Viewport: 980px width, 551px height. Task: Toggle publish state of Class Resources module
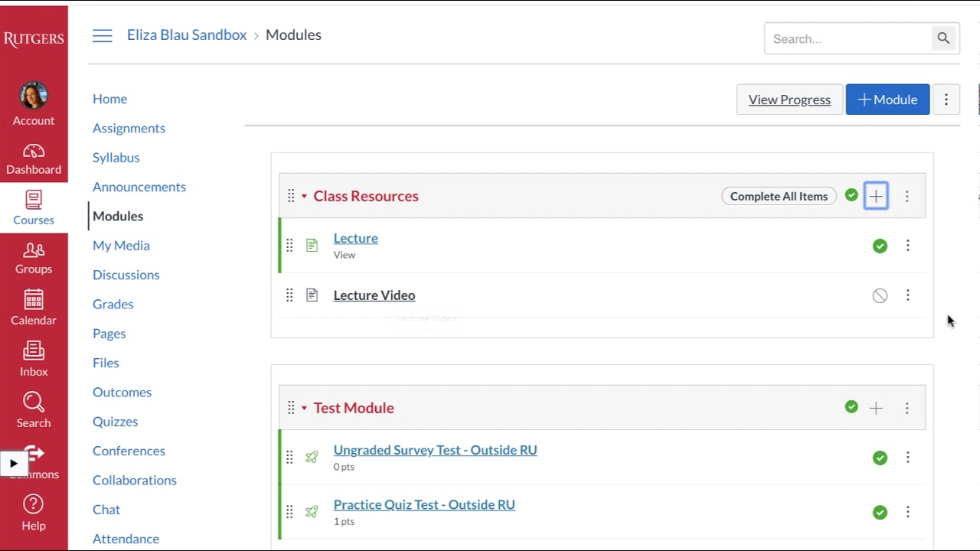click(851, 196)
